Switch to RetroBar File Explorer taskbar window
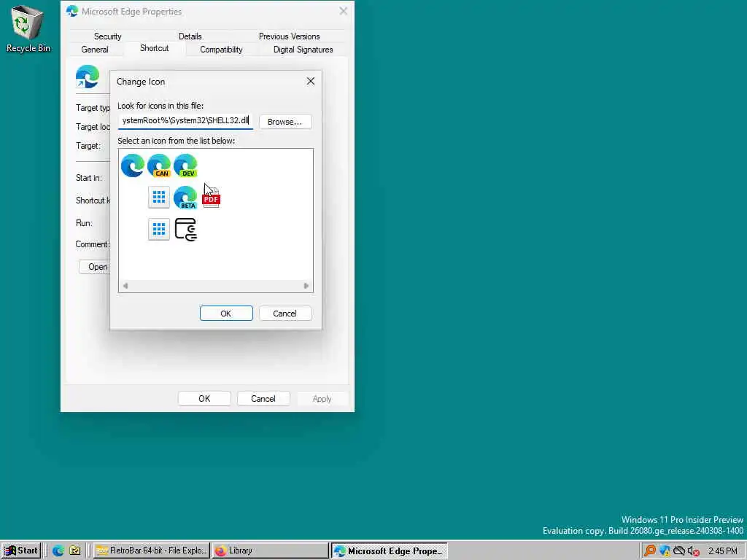The image size is (747, 560). (x=151, y=551)
